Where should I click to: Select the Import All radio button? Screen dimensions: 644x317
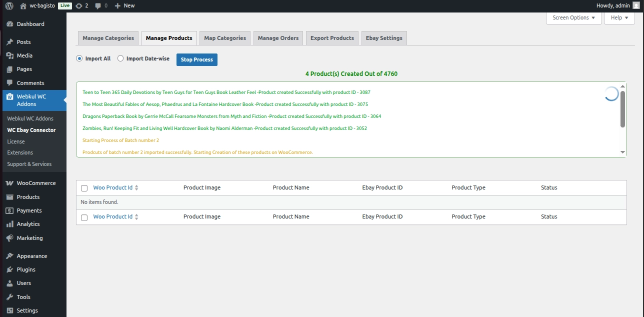(x=79, y=58)
